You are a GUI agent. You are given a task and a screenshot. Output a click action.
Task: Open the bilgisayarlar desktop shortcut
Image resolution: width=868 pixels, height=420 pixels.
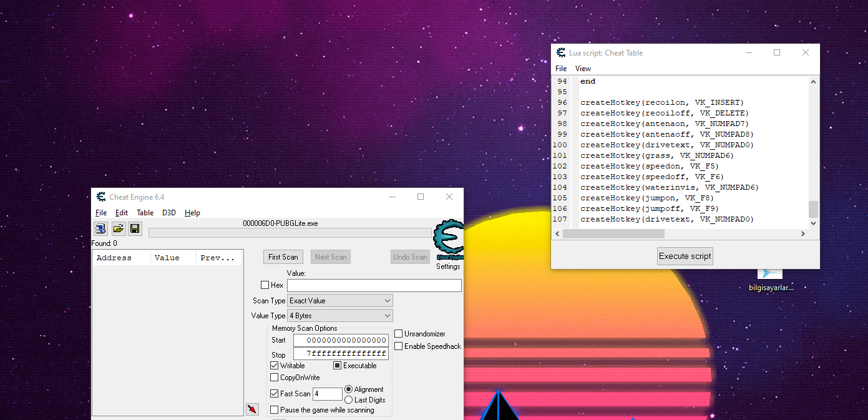pyautogui.click(x=771, y=280)
